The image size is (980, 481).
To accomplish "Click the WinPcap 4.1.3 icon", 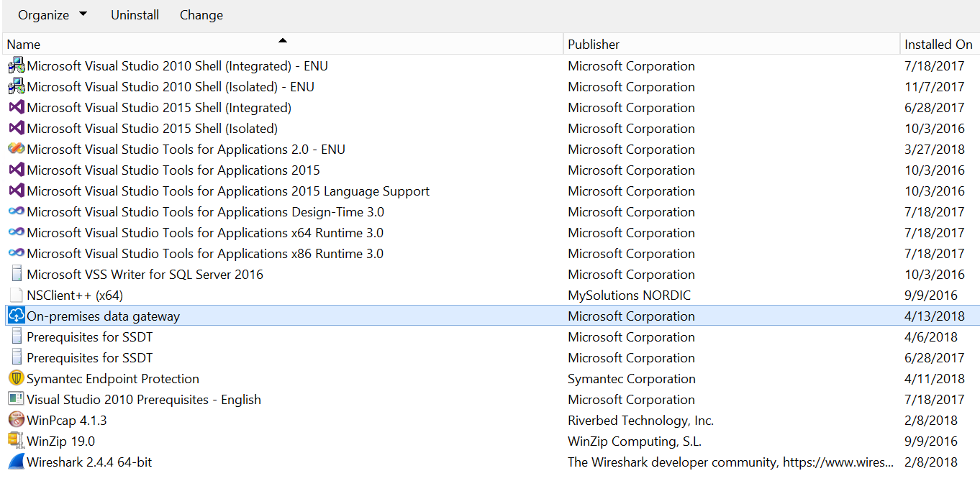I will [x=16, y=421].
